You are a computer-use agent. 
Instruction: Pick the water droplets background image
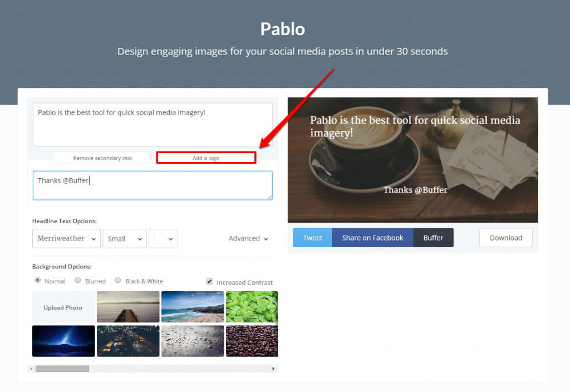pyautogui.click(x=193, y=341)
